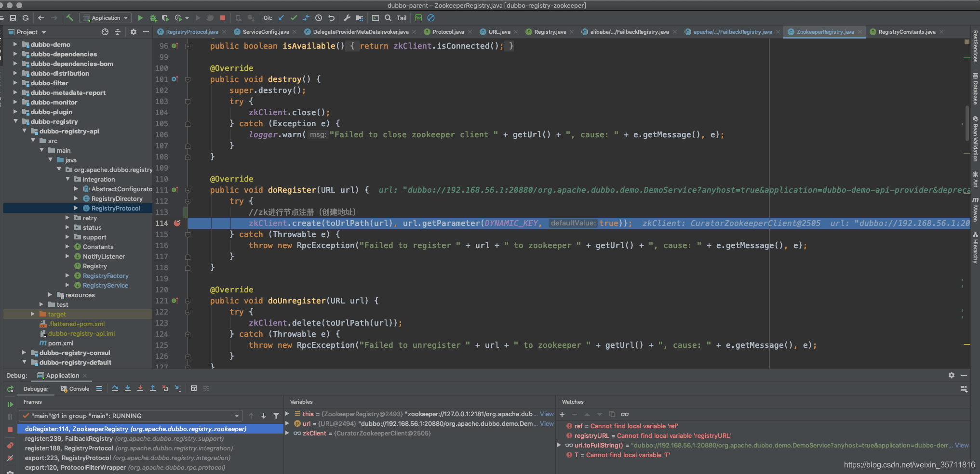
Task: Collapse all in Project panel
Action: (x=118, y=32)
